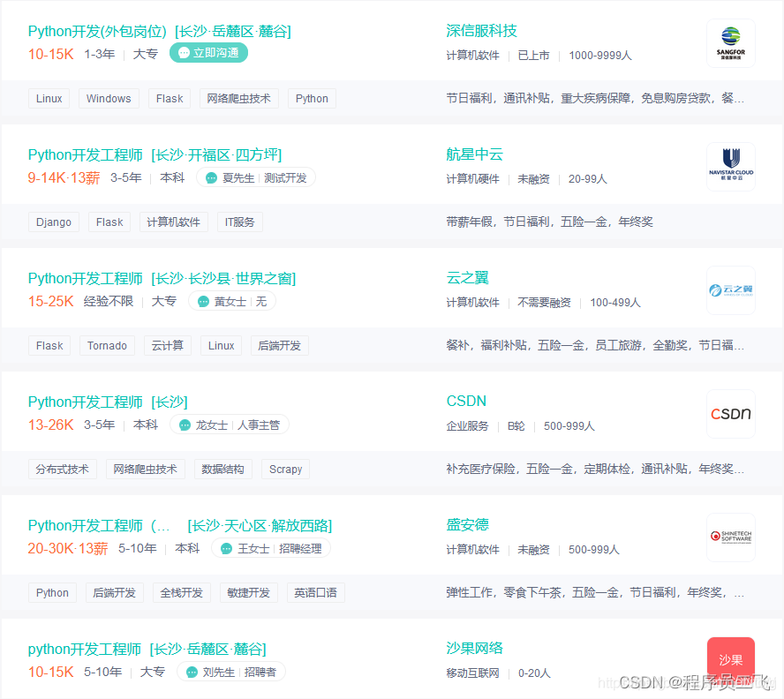Open 盛安德 company name link

[468, 524]
